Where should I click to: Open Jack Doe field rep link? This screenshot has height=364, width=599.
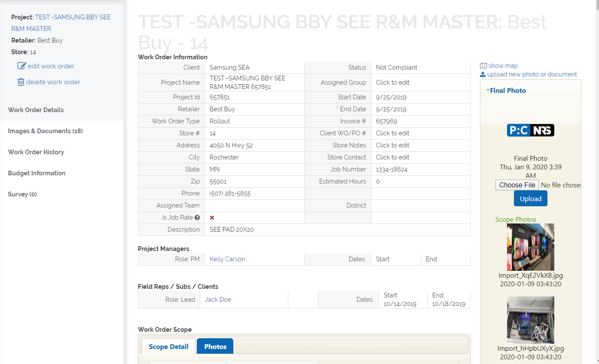[218, 300]
